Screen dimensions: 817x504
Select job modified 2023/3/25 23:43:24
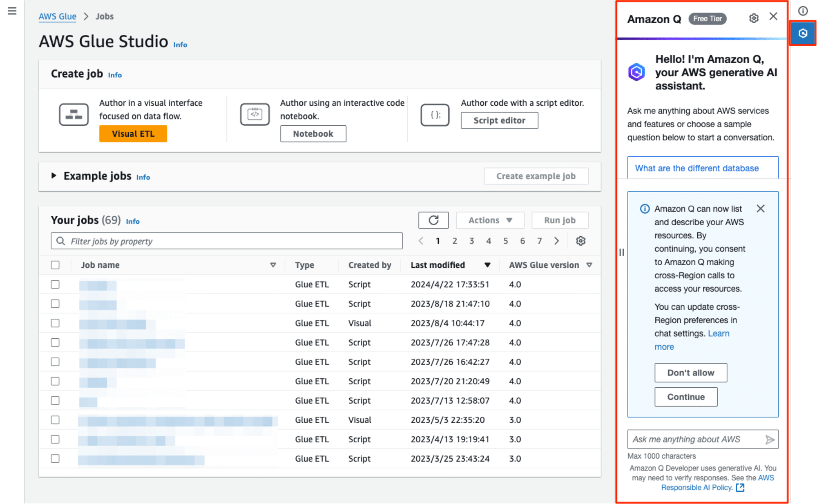tap(55, 459)
